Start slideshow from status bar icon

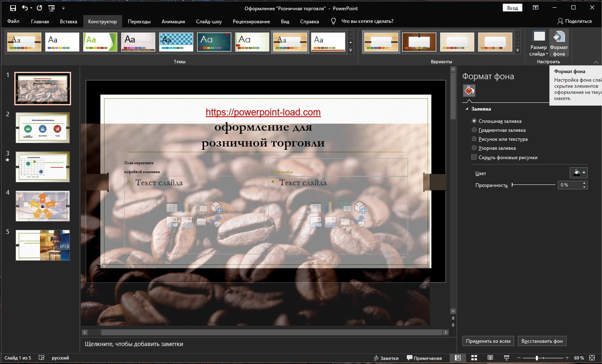tap(506, 358)
